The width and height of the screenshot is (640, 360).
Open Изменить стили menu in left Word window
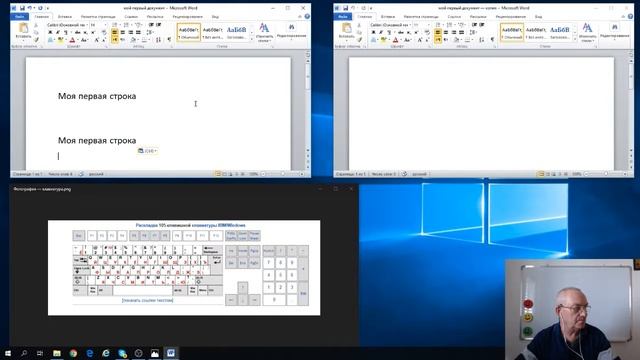click(264, 32)
